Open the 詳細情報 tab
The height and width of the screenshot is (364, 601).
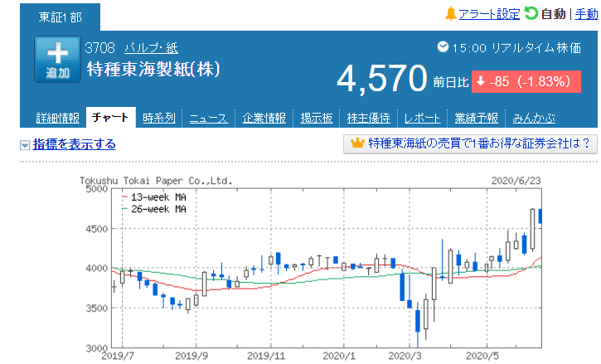coord(57,118)
